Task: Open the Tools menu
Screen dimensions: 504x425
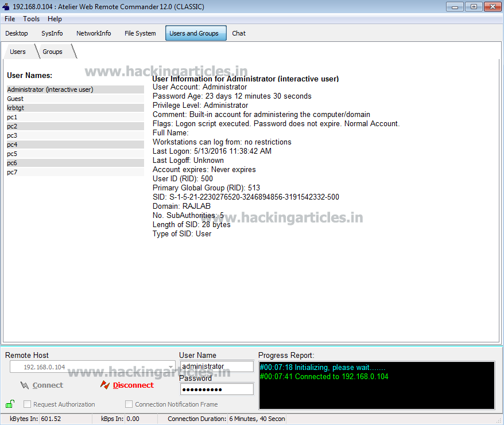Action: coord(31,19)
